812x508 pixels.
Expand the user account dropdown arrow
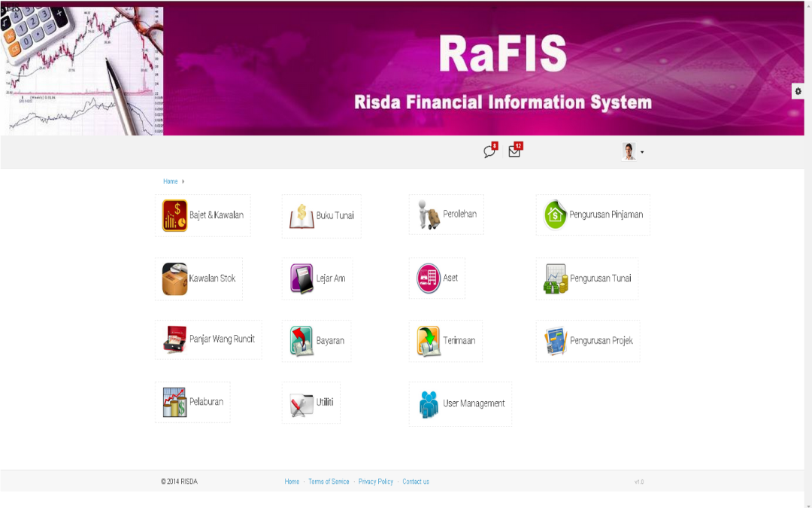click(x=642, y=152)
